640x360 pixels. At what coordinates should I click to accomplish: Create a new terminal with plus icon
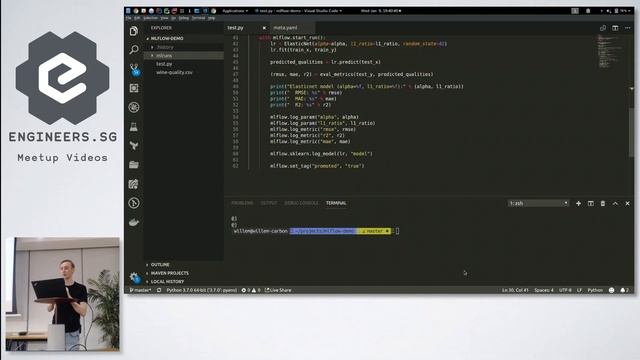click(x=578, y=203)
